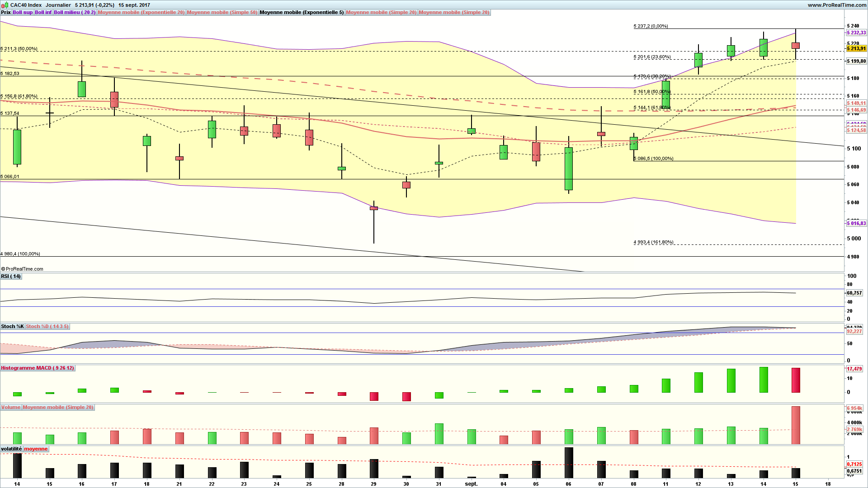The height and width of the screenshot is (488, 868).
Task: Click the Stoch %D (14 3 5) label
Action: [x=47, y=326]
